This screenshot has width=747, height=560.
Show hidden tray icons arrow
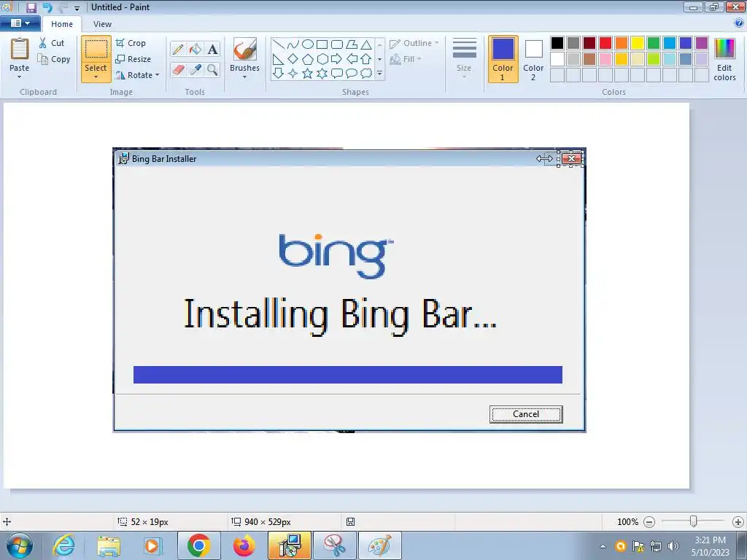click(x=603, y=546)
